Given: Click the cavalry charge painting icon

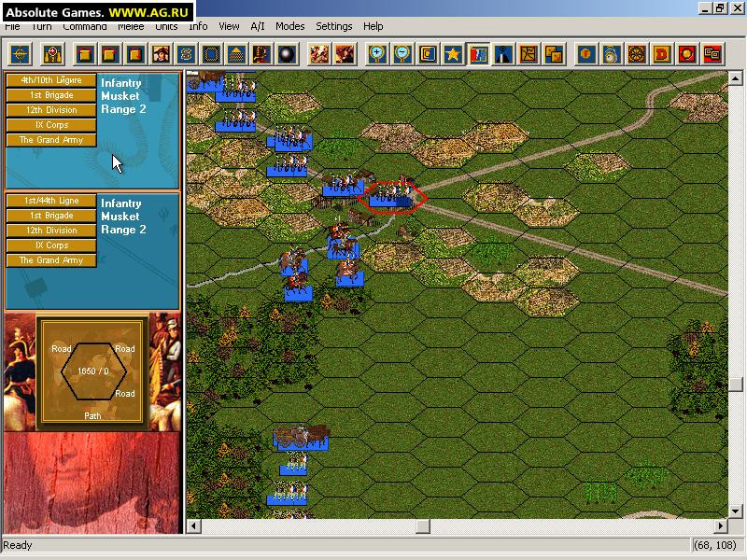Looking at the screenshot, I should pyautogui.click(x=345, y=54).
